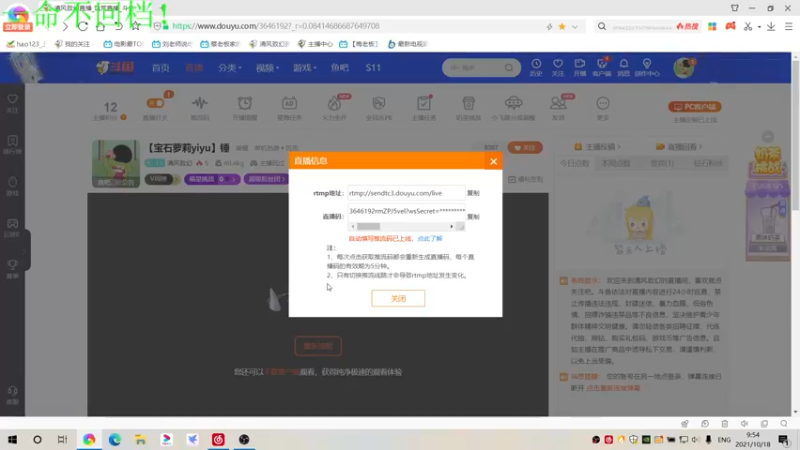The width and height of the screenshot is (800, 450).
Task: Open the hao123 bookmark
Action: (x=26, y=44)
